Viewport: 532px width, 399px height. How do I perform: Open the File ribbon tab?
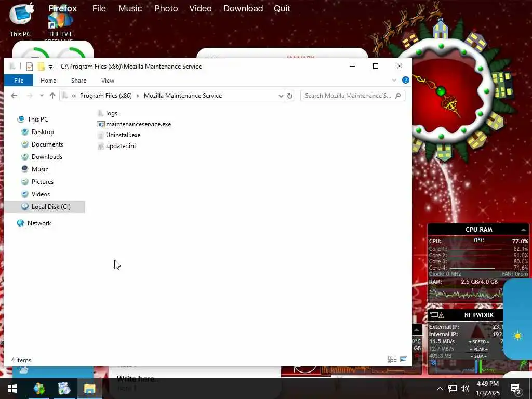coord(19,81)
